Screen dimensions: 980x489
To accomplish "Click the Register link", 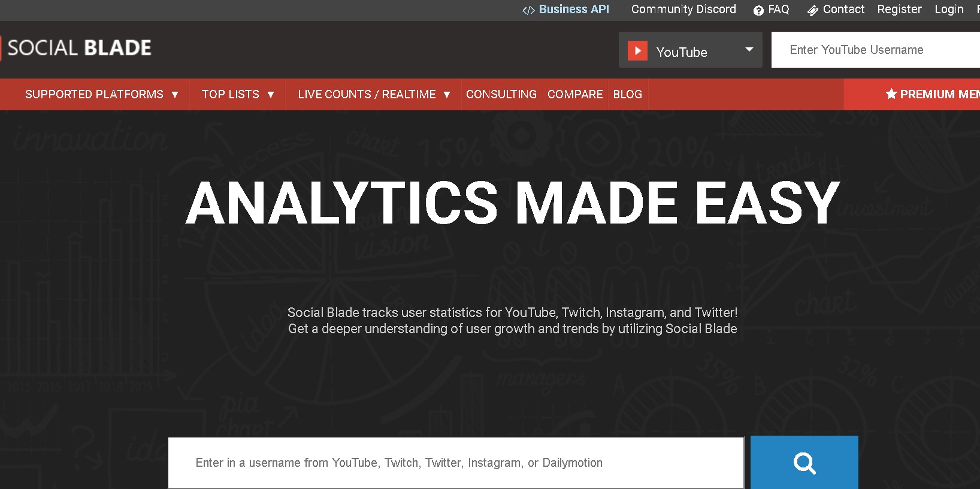I will pos(899,10).
